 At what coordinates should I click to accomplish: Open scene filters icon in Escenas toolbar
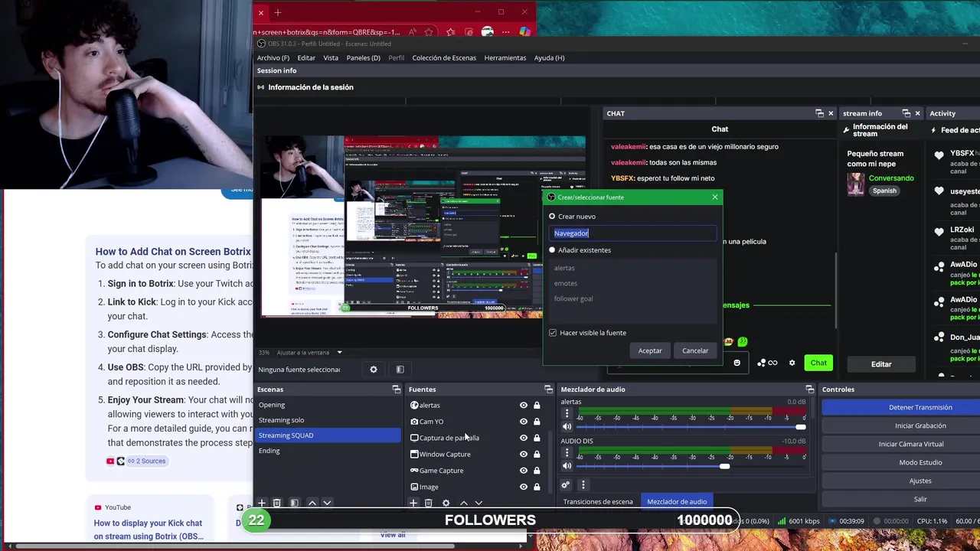click(294, 503)
